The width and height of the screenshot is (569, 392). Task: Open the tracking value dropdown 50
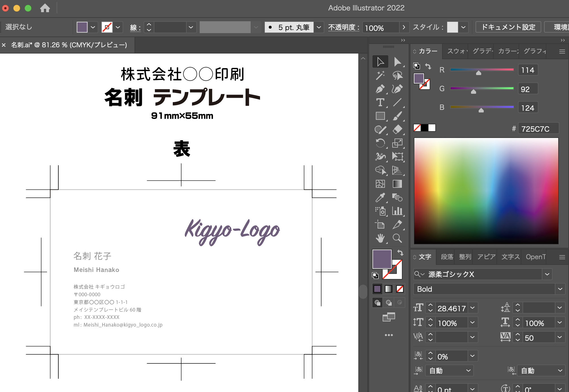point(560,337)
